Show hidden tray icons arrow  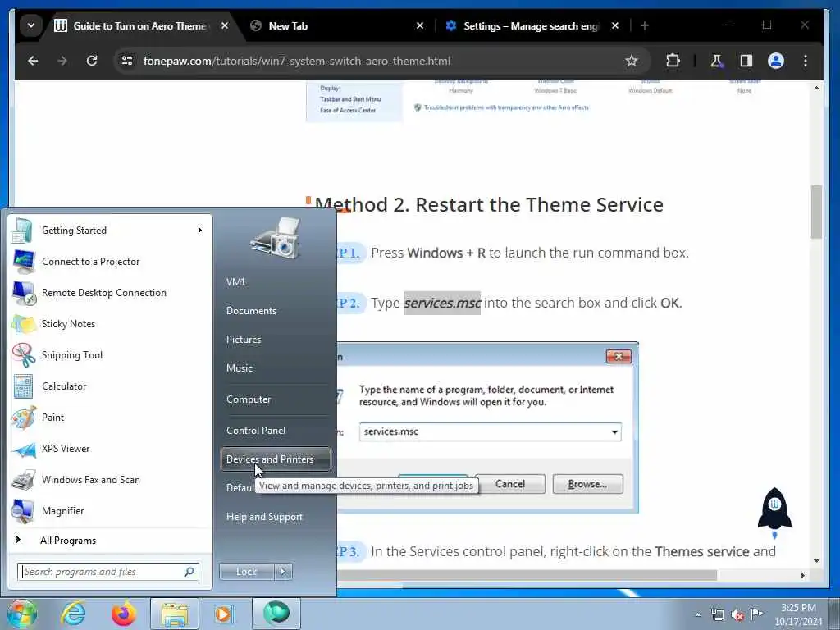click(x=697, y=615)
